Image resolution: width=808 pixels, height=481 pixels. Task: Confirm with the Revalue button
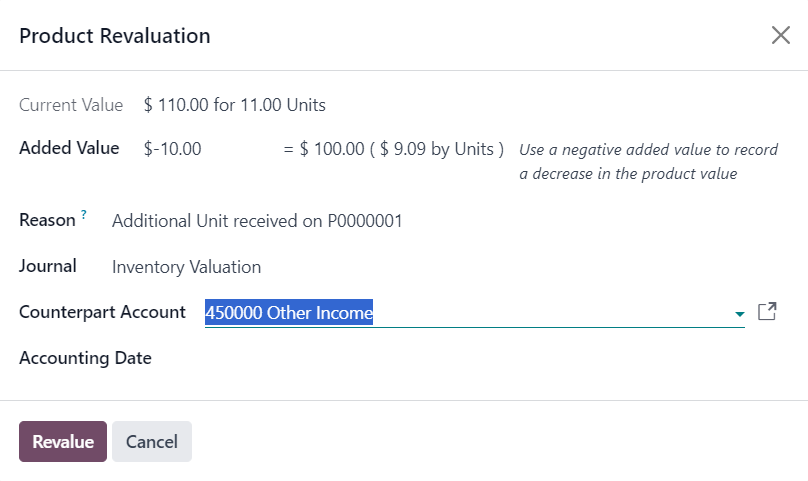[63, 441]
